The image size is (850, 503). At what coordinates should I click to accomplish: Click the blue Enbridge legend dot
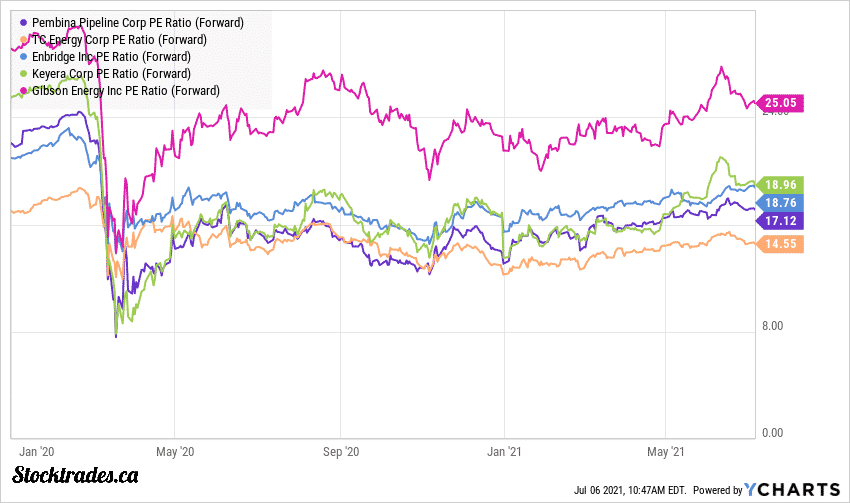pos(23,57)
